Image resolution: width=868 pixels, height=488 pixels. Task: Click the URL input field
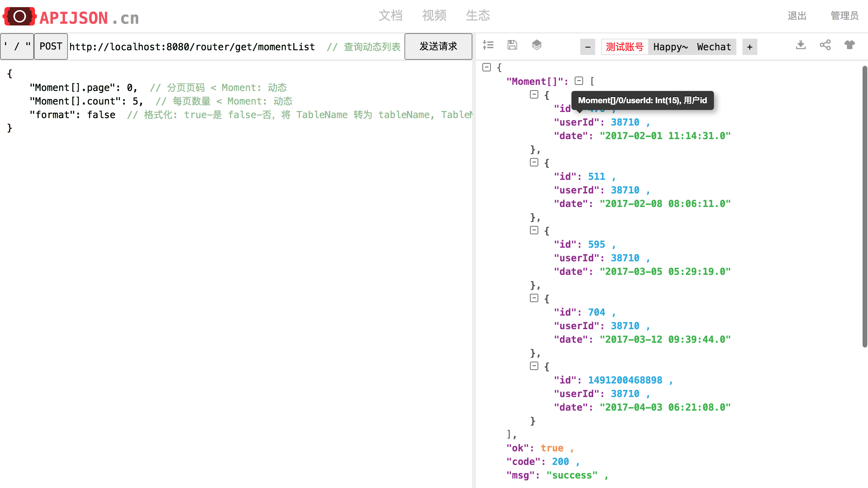click(x=236, y=46)
